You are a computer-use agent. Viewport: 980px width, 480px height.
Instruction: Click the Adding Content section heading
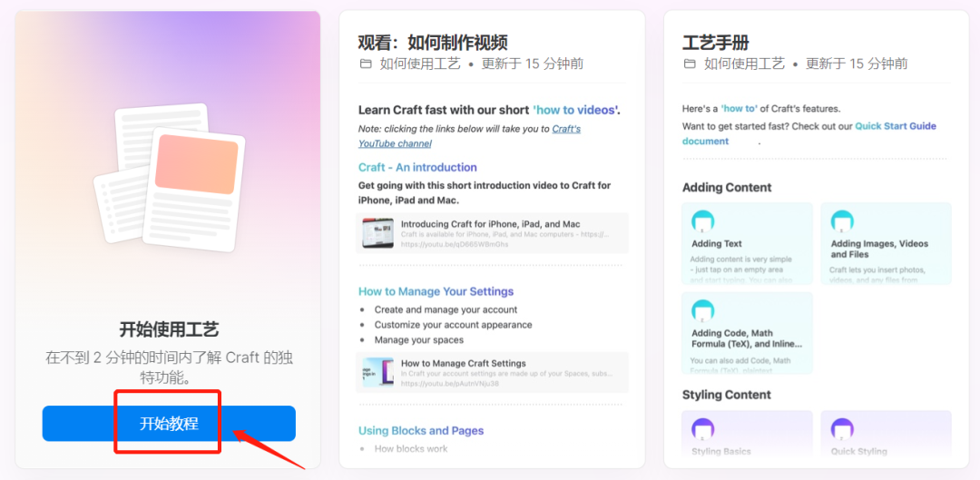[727, 188]
